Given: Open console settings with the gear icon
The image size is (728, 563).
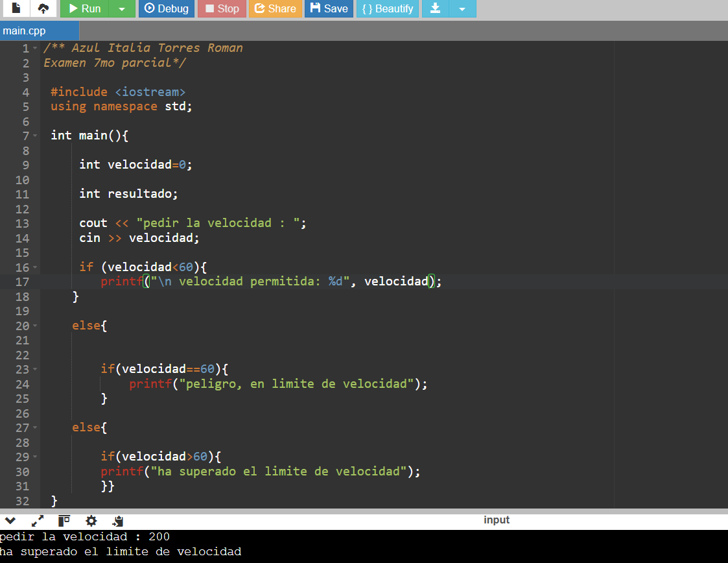Looking at the screenshot, I should coord(91,520).
